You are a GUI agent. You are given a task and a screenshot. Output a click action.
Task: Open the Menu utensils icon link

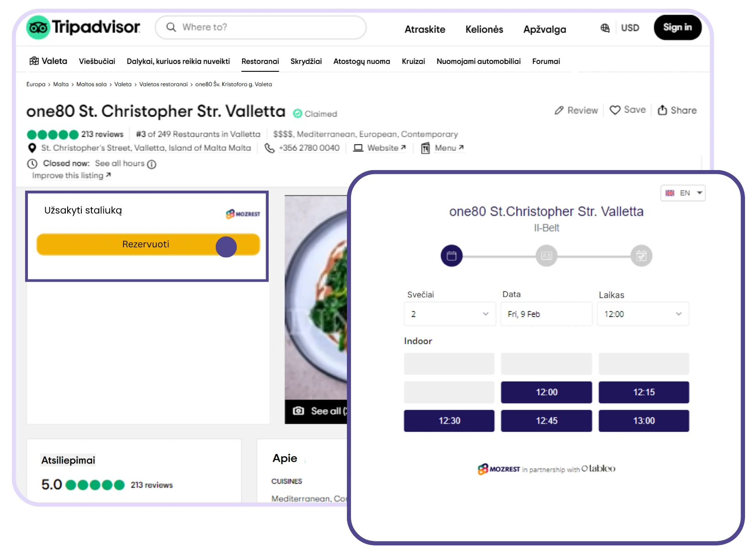pos(425,148)
